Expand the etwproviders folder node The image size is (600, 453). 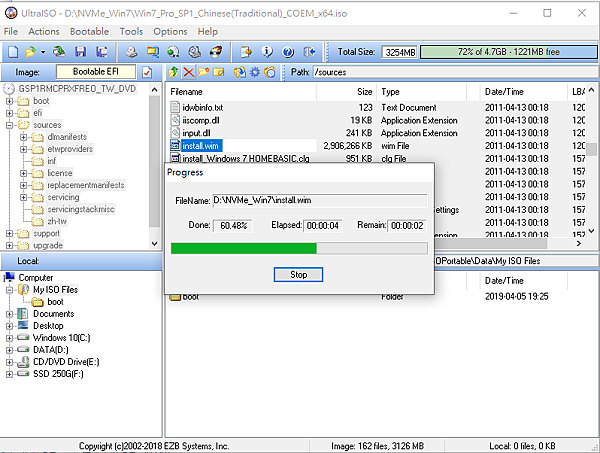pos(24,149)
